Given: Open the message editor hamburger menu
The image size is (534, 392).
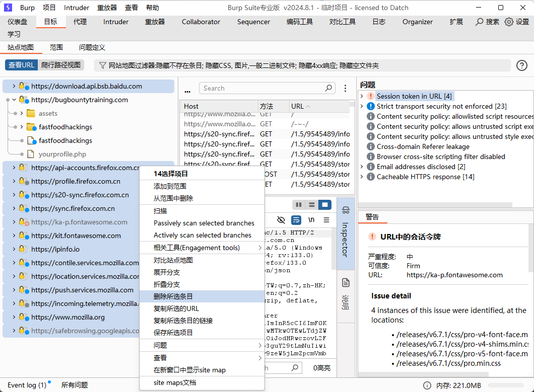Looking at the screenshot, I should pos(326,220).
